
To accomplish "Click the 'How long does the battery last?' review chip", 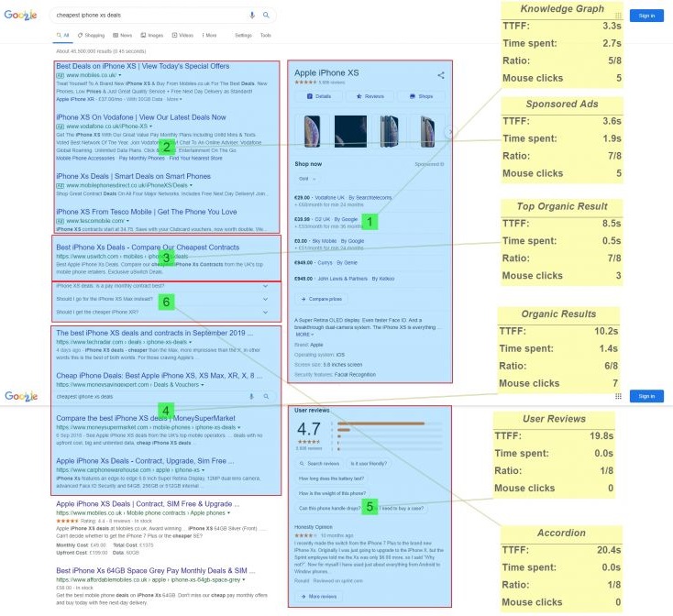I will coord(331,478).
